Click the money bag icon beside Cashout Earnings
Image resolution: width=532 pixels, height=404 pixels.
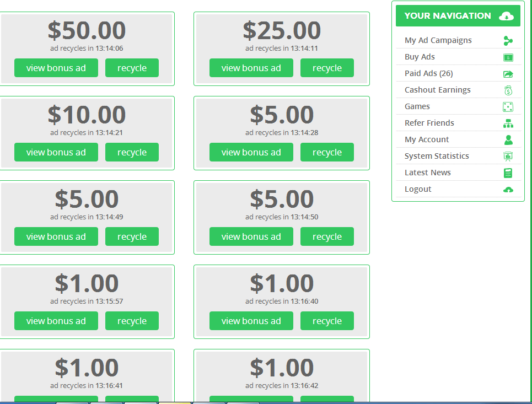(508, 90)
